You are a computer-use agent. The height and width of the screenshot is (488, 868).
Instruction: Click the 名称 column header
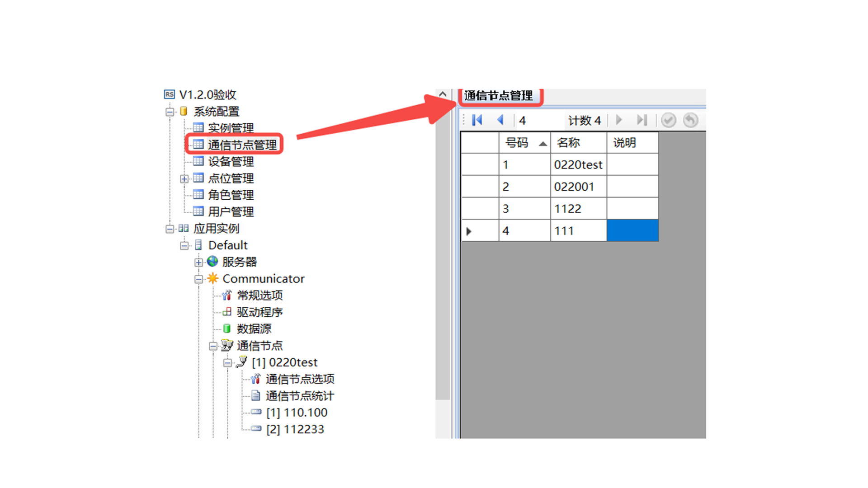(579, 143)
